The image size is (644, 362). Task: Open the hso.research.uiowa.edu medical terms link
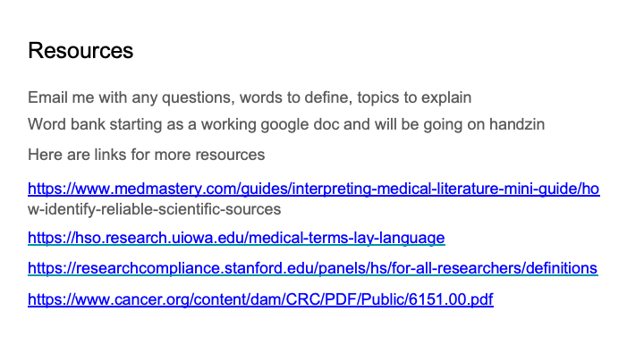[236, 238]
